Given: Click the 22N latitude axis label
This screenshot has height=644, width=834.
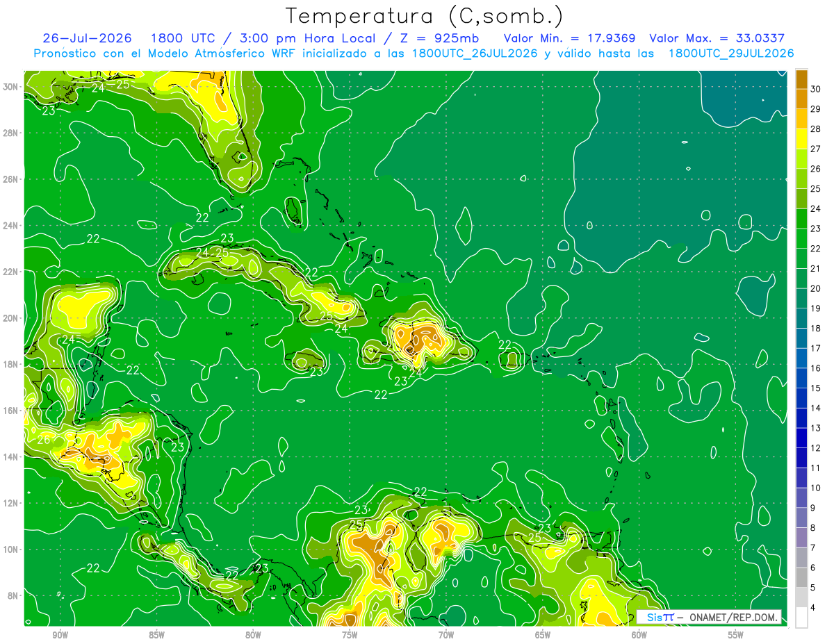Looking at the screenshot, I should [x=10, y=272].
